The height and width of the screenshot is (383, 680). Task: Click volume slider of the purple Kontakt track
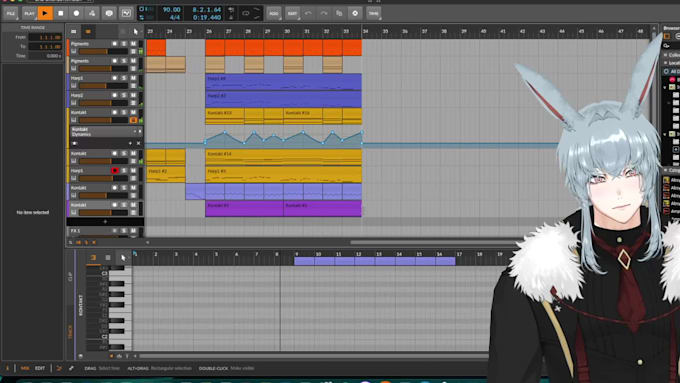click(103, 213)
